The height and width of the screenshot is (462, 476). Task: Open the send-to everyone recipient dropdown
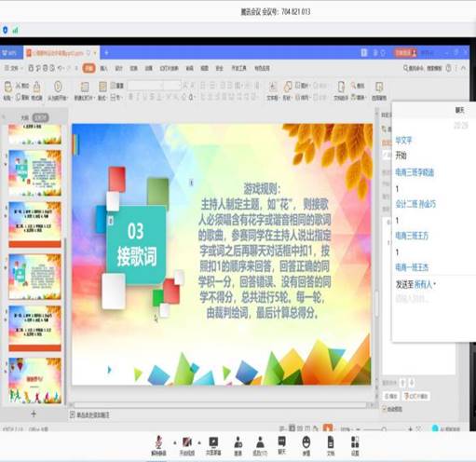[x=425, y=284]
